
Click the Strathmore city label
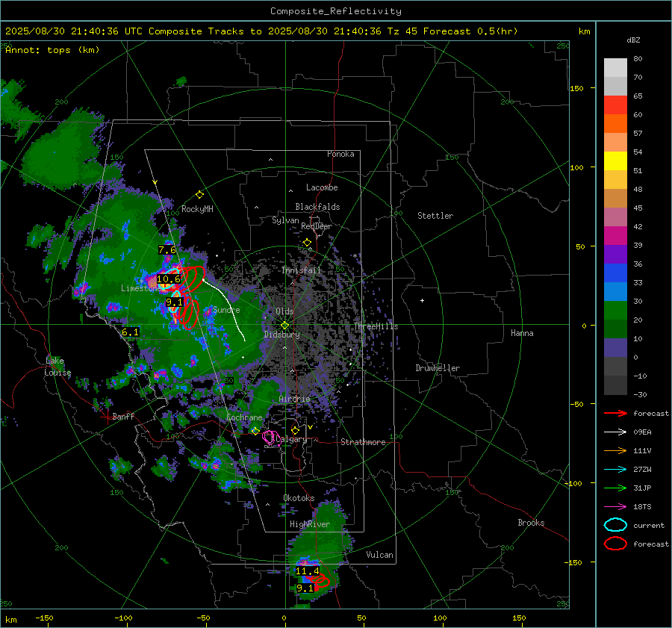pos(363,442)
